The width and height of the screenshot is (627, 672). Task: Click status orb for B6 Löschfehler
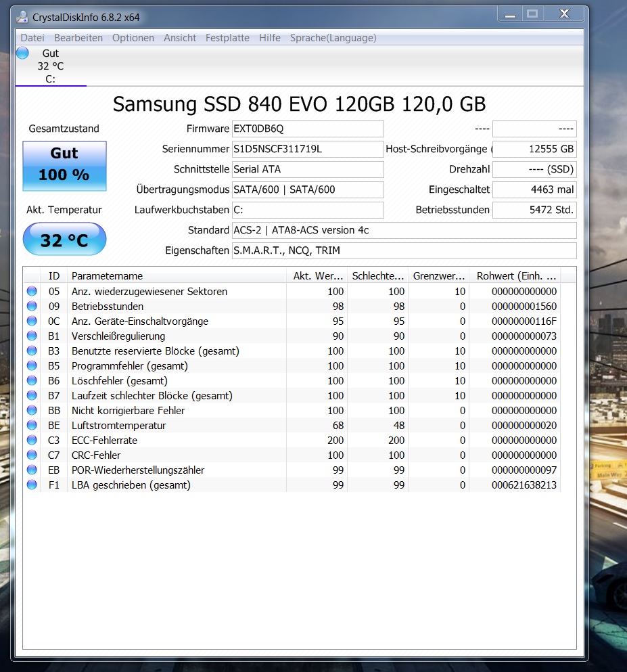32,380
